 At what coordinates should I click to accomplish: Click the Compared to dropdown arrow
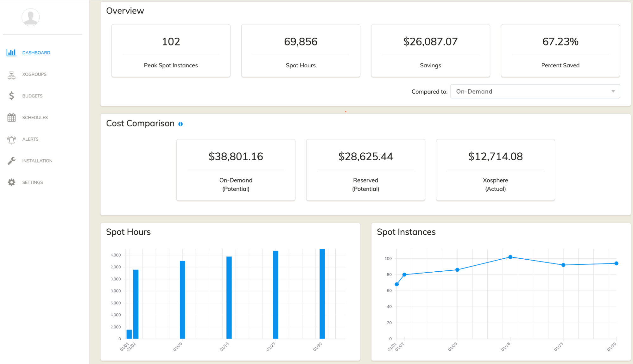(613, 91)
